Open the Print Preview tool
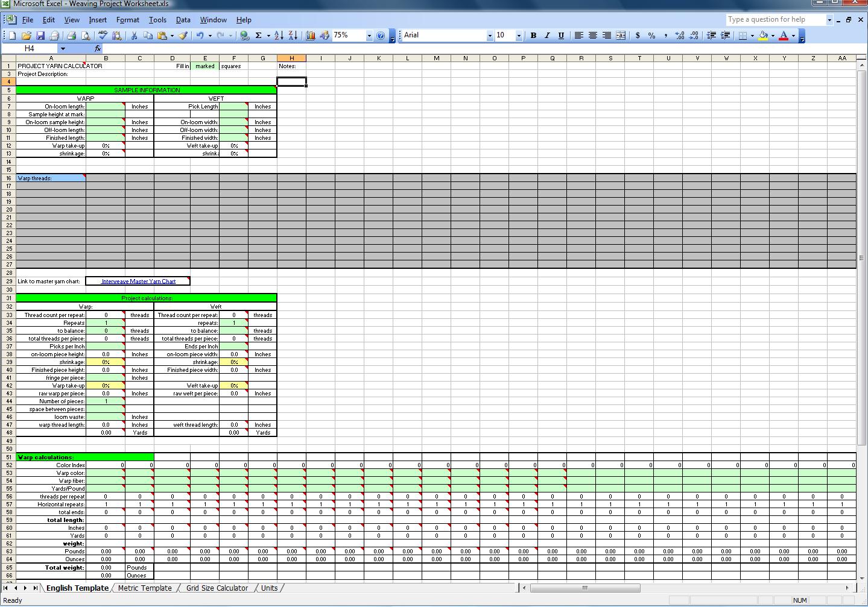The height and width of the screenshot is (607, 868). click(x=86, y=36)
